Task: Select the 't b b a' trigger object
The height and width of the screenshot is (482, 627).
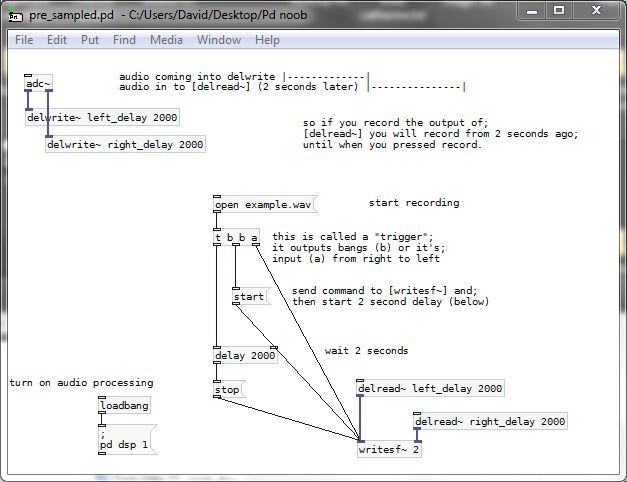Action: (x=236, y=238)
